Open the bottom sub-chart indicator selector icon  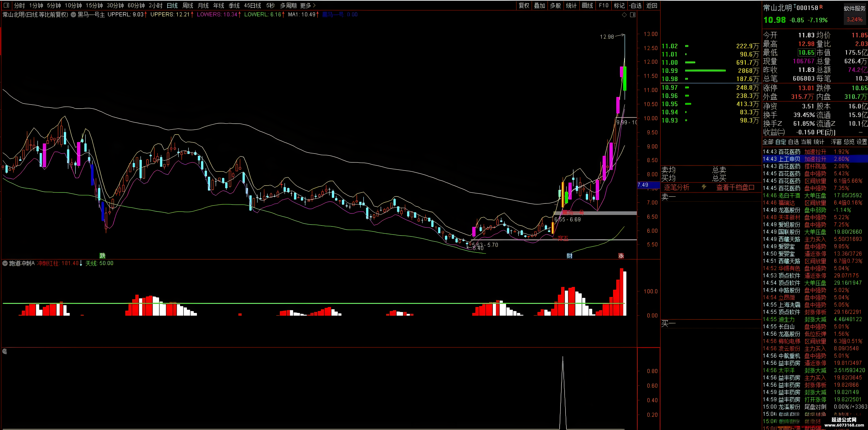(x=5, y=352)
